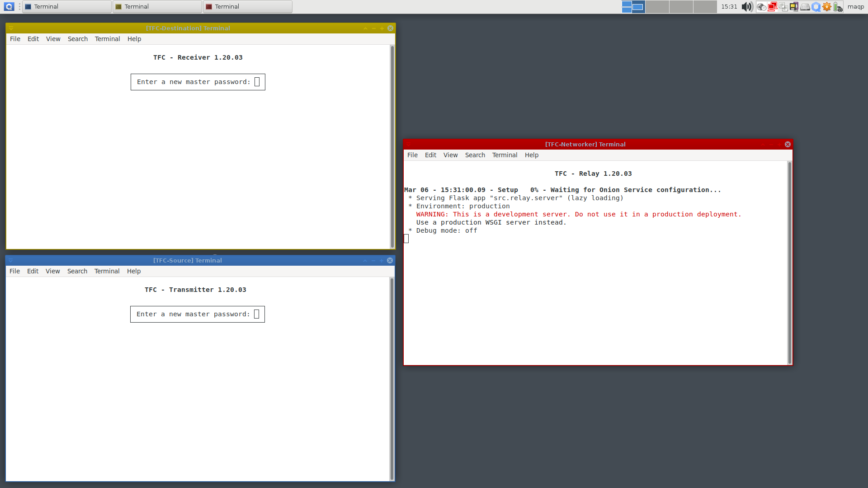Switch to the second workspace in pager

[657, 7]
